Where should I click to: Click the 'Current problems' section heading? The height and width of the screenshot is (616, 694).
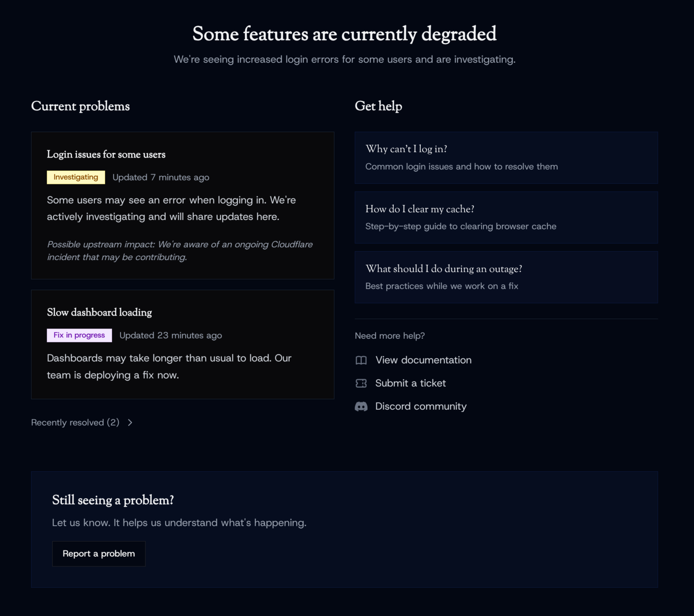click(x=81, y=106)
